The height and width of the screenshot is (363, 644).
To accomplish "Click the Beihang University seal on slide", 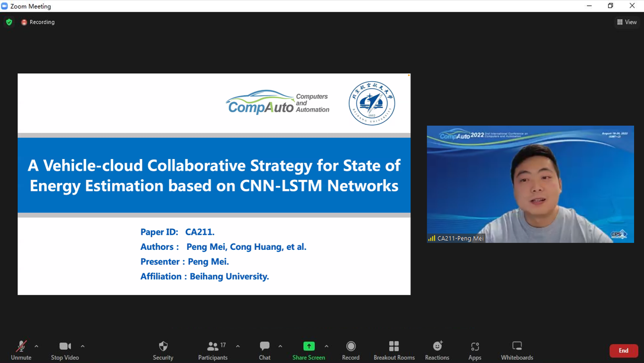I will coord(372,103).
